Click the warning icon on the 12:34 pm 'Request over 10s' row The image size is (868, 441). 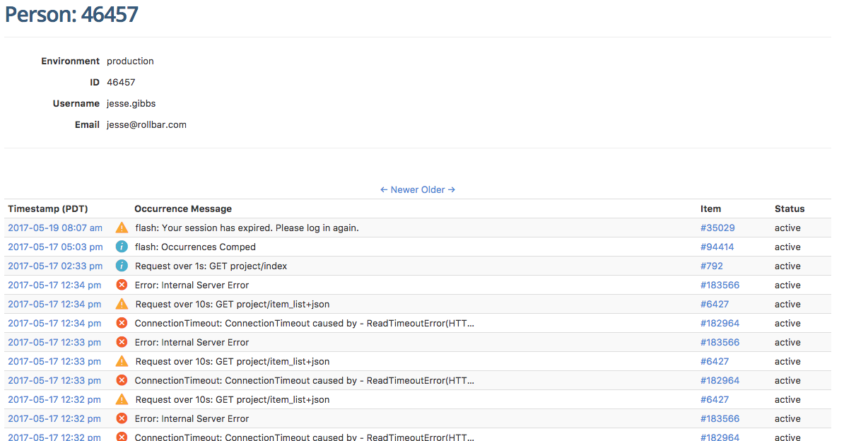tap(121, 304)
